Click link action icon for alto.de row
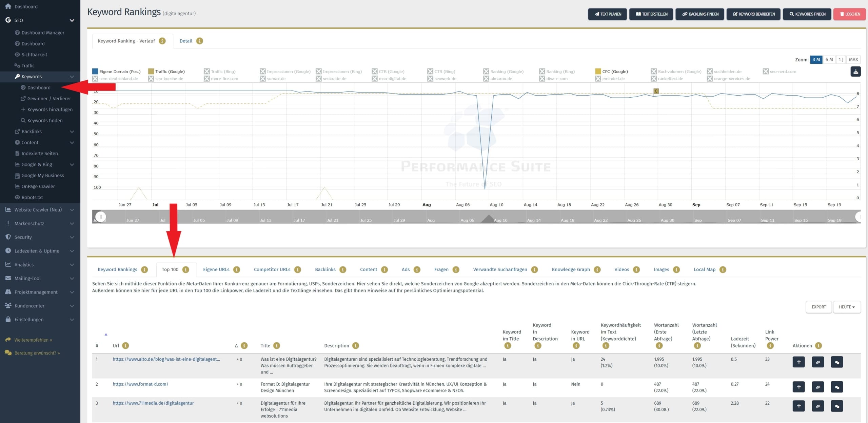The height and width of the screenshot is (423, 868). tap(818, 362)
